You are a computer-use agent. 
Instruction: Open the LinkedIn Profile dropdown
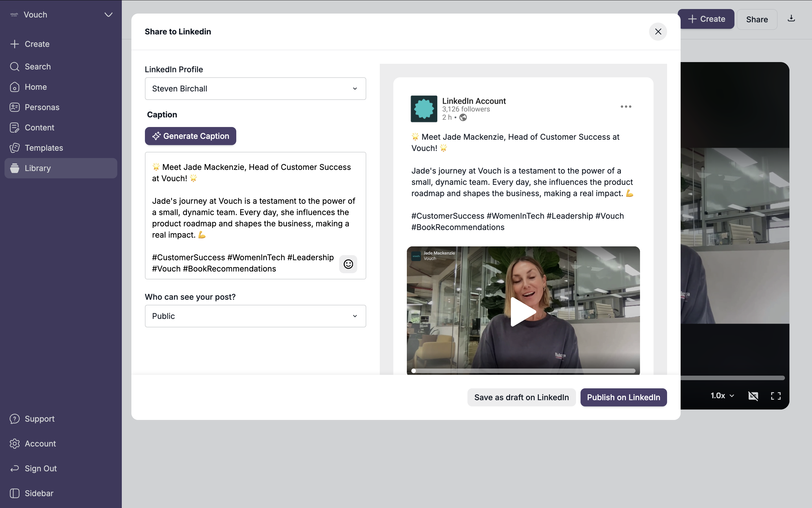pos(255,89)
